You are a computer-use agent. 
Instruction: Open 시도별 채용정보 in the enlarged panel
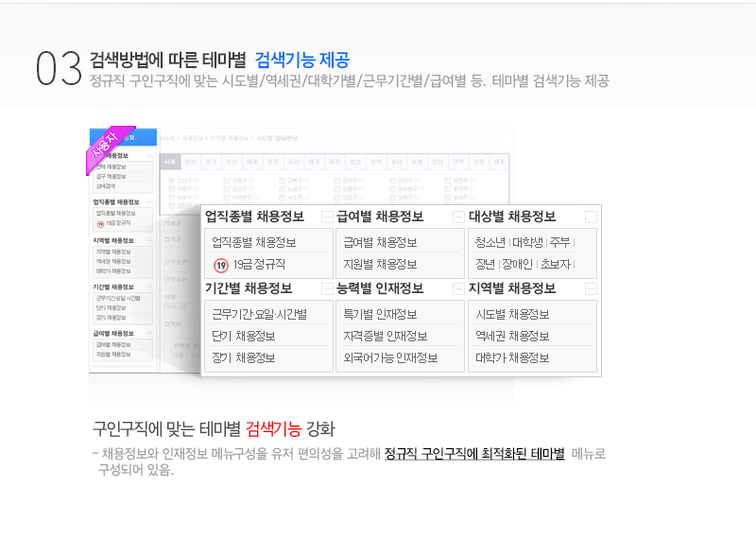tap(512, 315)
